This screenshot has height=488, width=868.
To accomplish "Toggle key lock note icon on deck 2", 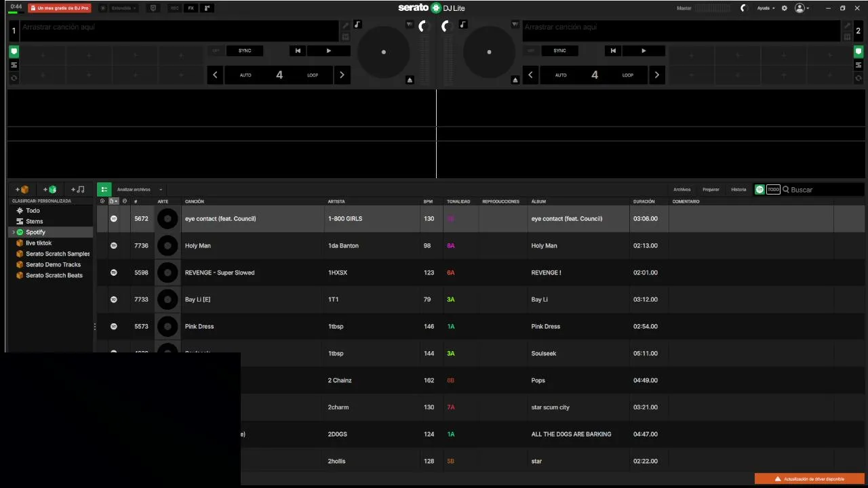I will 463,24.
